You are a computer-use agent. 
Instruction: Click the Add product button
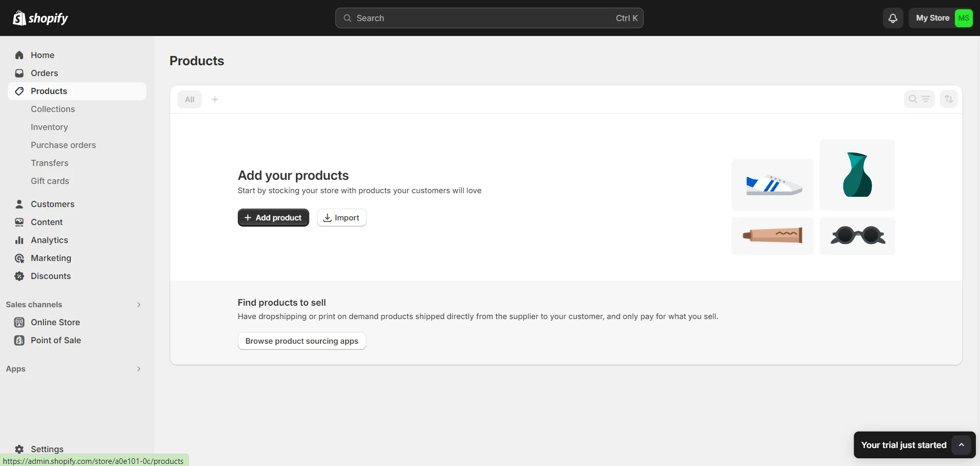tap(273, 217)
